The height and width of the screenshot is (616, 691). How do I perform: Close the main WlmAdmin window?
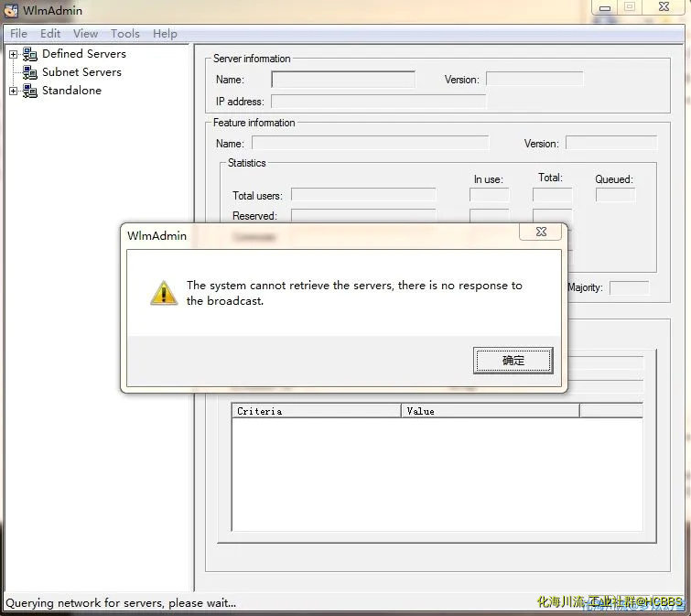(664, 7)
